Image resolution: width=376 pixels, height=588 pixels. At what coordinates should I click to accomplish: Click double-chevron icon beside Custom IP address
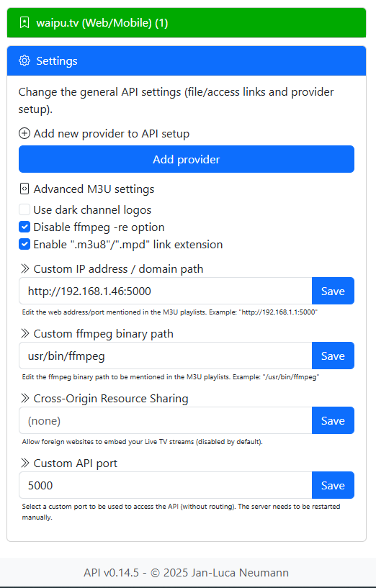[24, 269]
